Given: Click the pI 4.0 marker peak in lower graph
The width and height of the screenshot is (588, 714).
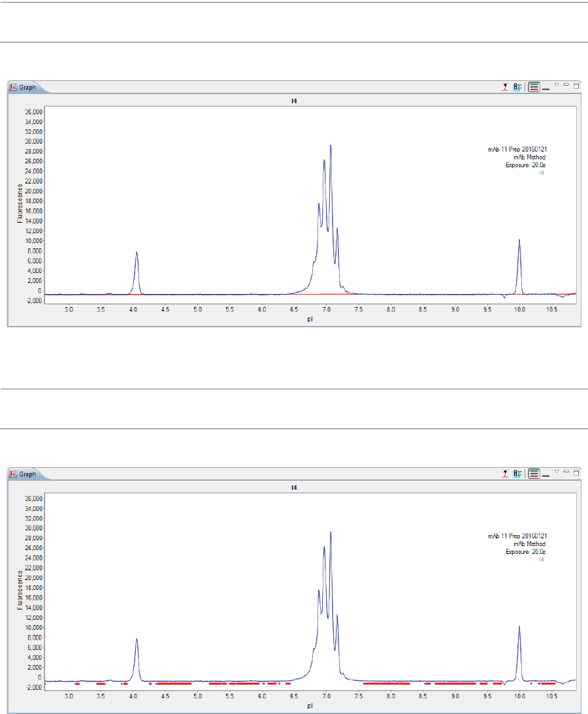Looking at the screenshot, I should tap(136, 660).
